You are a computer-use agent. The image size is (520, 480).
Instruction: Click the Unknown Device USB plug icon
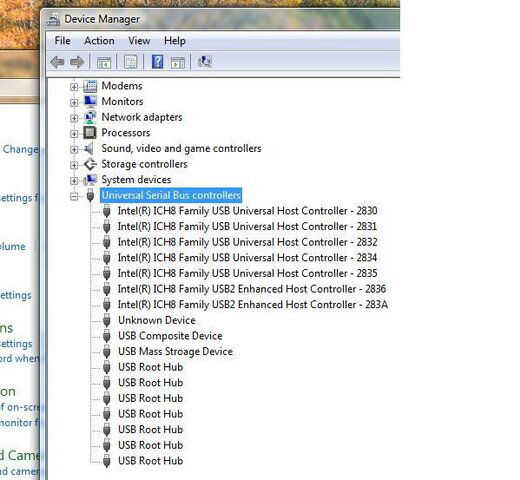point(107,320)
